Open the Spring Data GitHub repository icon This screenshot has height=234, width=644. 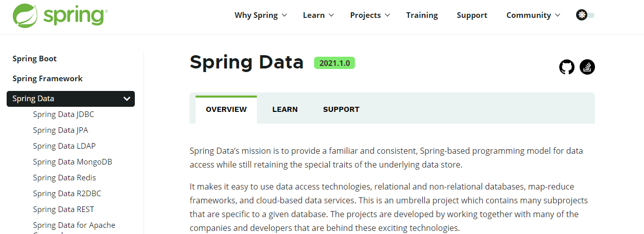click(567, 67)
